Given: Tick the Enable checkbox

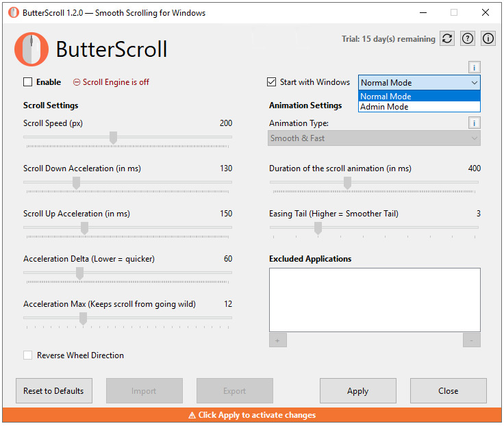Looking at the screenshot, I should tap(27, 82).
